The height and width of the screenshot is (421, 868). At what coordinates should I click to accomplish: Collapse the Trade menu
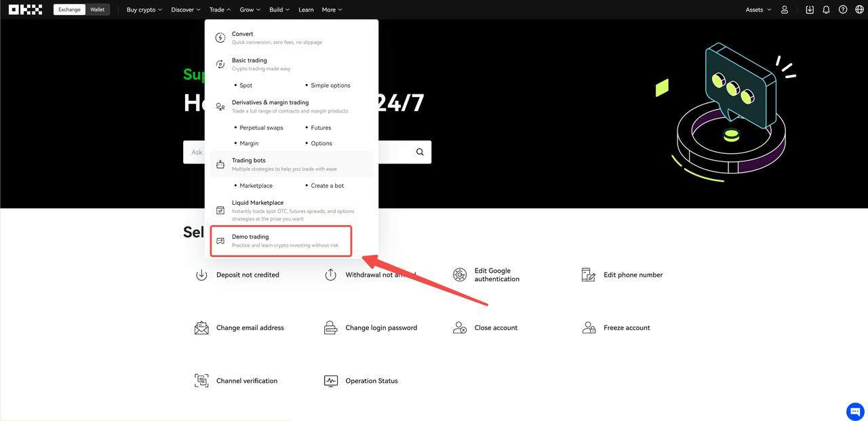(220, 9)
